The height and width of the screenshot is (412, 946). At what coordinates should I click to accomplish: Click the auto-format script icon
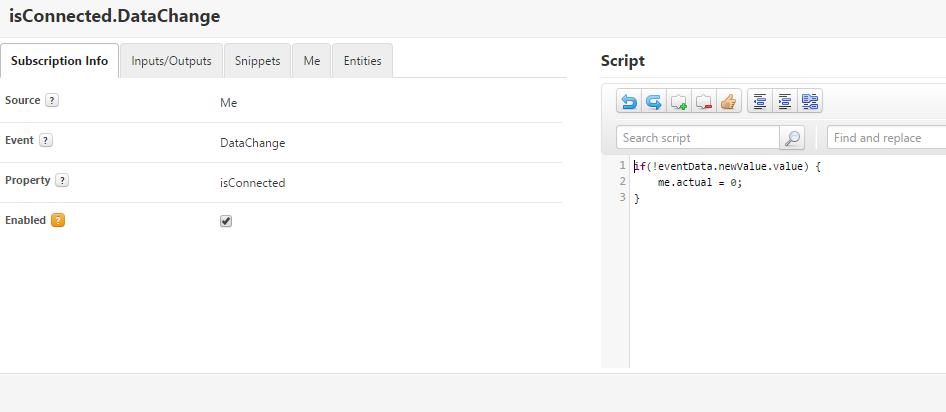point(810,101)
